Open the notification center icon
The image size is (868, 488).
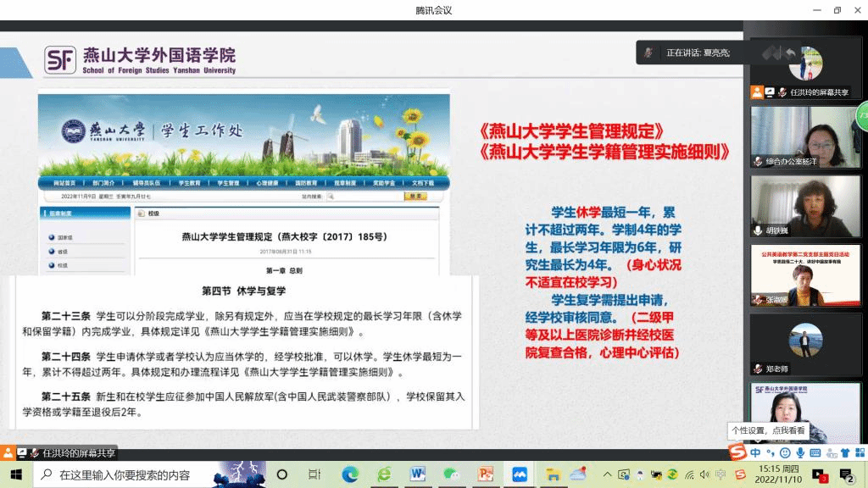tap(846, 474)
